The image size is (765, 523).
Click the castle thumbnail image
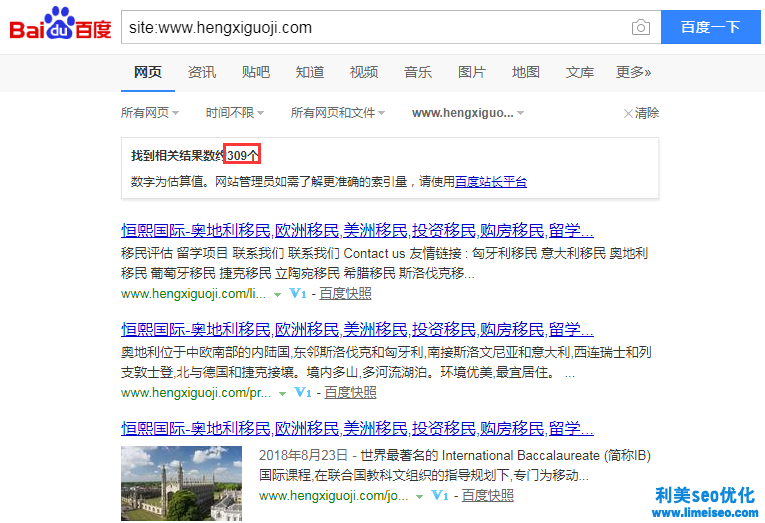[x=181, y=483]
